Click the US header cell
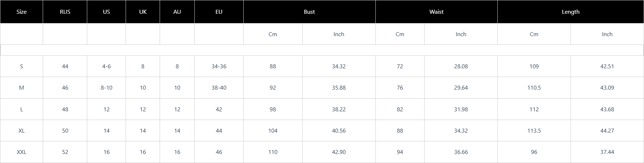 point(106,12)
